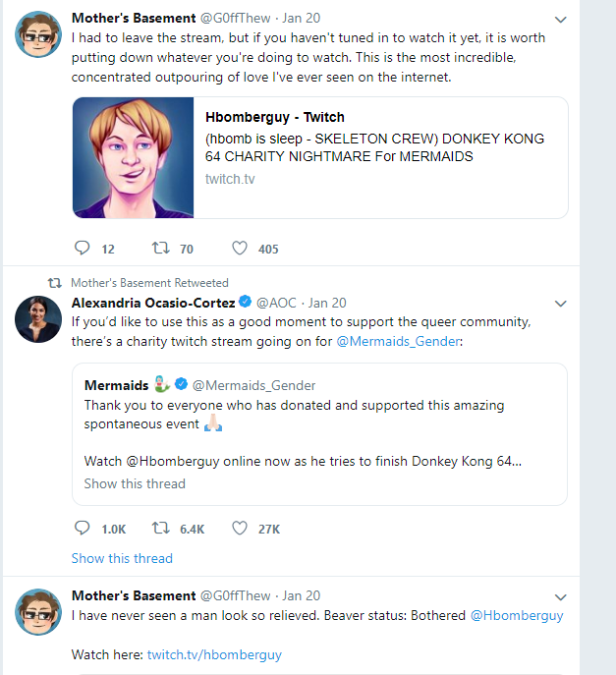Screen dimensions: 616x675
Task: Open the dropdown arrow on AOC's tweet
Action: [x=560, y=304]
